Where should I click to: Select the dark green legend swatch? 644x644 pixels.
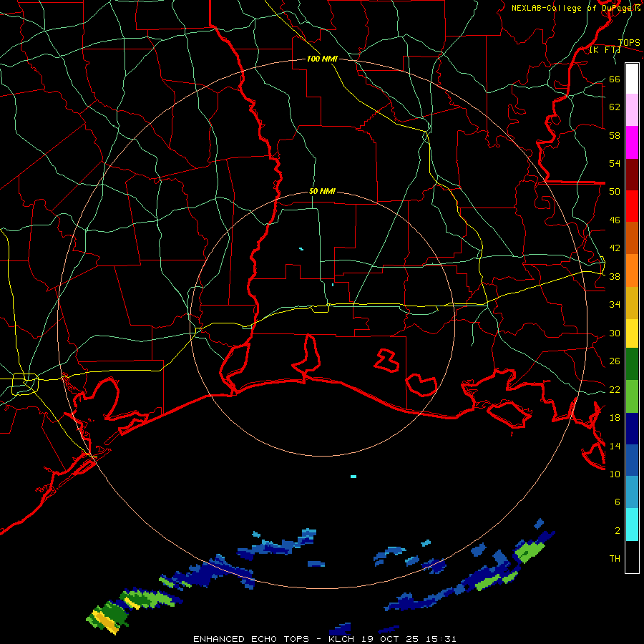click(x=632, y=364)
